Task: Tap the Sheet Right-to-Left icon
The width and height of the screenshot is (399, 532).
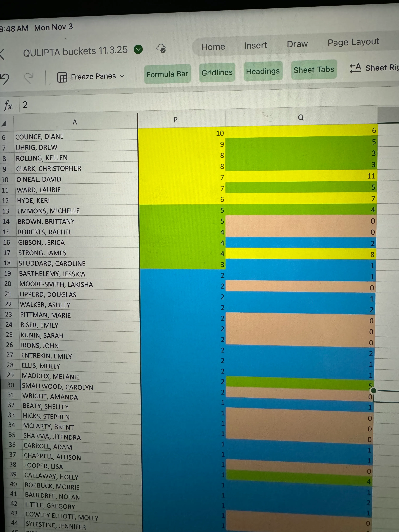Action: (355, 68)
